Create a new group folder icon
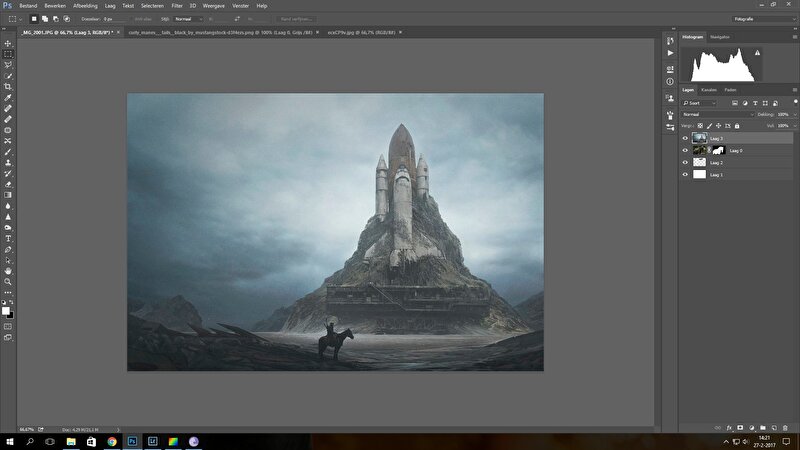The height and width of the screenshot is (450, 800). 763,428
